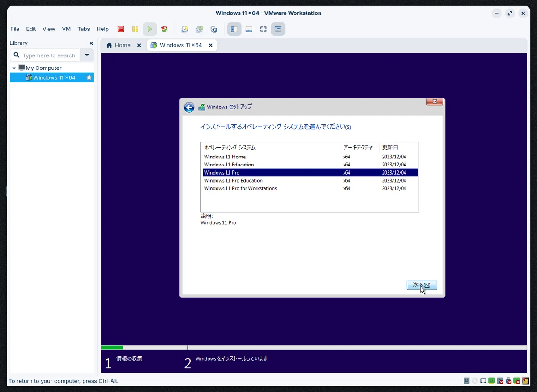Select the Windows 11 Pro Education row
This screenshot has height=392, width=537.
click(x=310, y=181)
